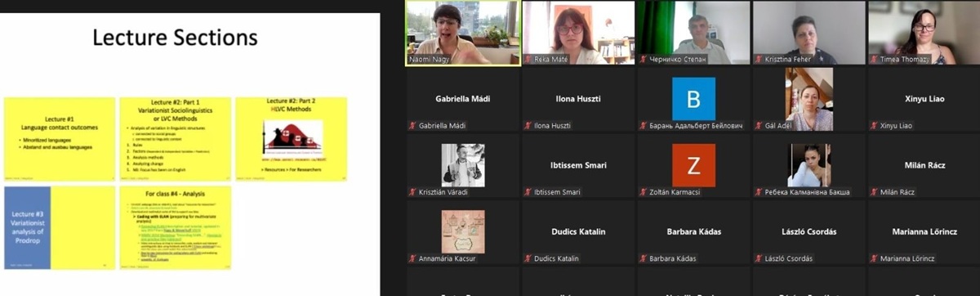
Task: Select Barbara Kádas participant tile
Action: [693, 231]
